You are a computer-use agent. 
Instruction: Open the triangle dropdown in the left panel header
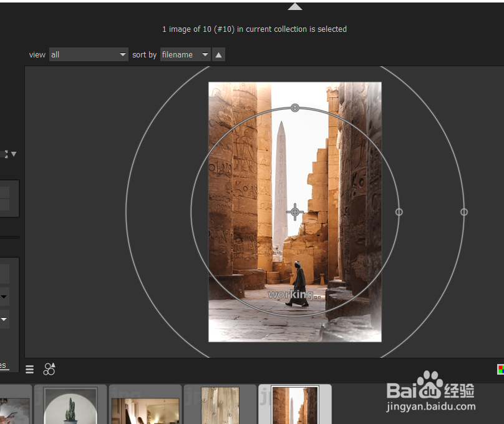(13, 154)
